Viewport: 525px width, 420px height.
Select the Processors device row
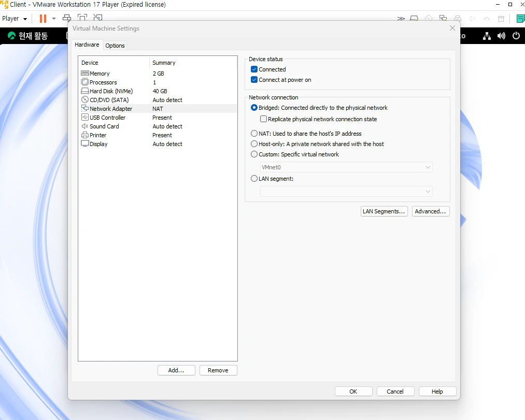coord(158,82)
